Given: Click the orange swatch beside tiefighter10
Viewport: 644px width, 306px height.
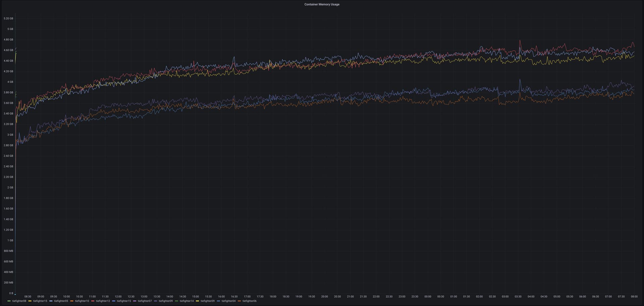Looking at the screenshot, I should point(72,301).
